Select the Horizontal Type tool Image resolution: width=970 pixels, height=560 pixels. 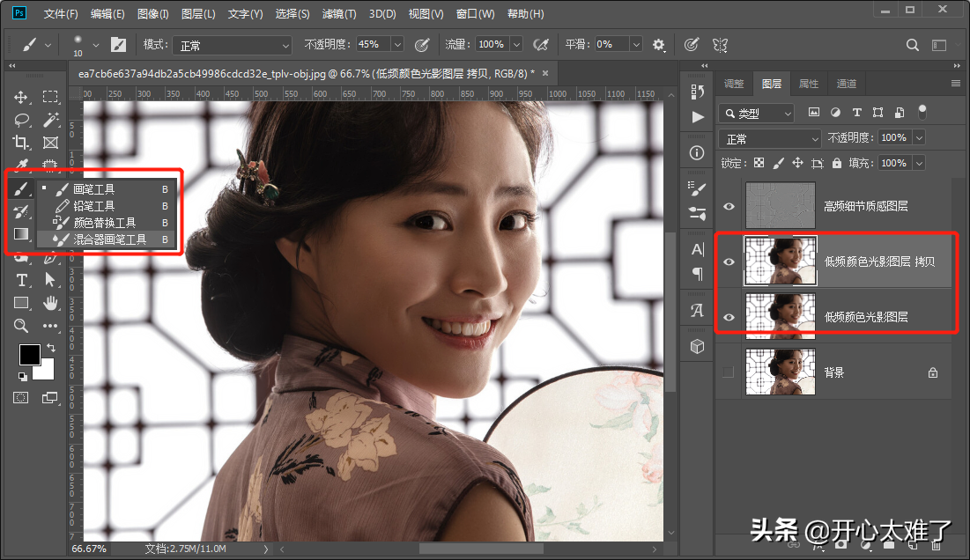click(21, 280)
